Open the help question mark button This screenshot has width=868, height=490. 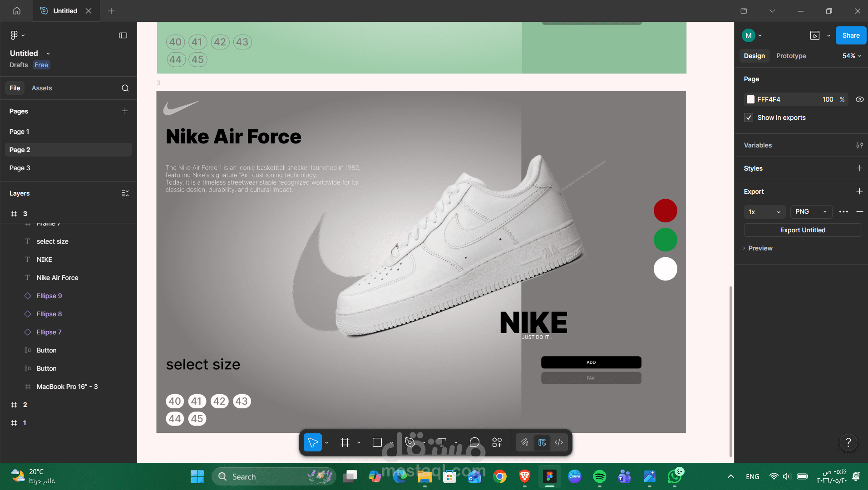pos(848,442)
